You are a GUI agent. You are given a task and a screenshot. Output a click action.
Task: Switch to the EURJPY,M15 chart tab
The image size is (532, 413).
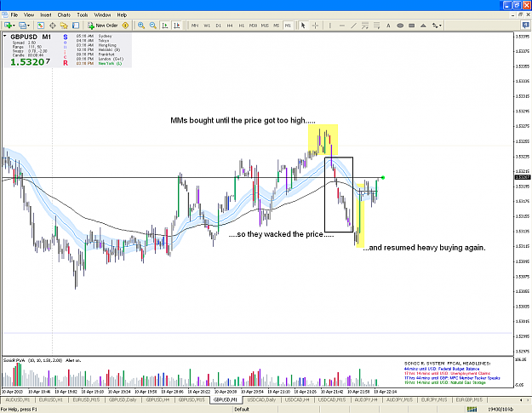click(434, 399)
